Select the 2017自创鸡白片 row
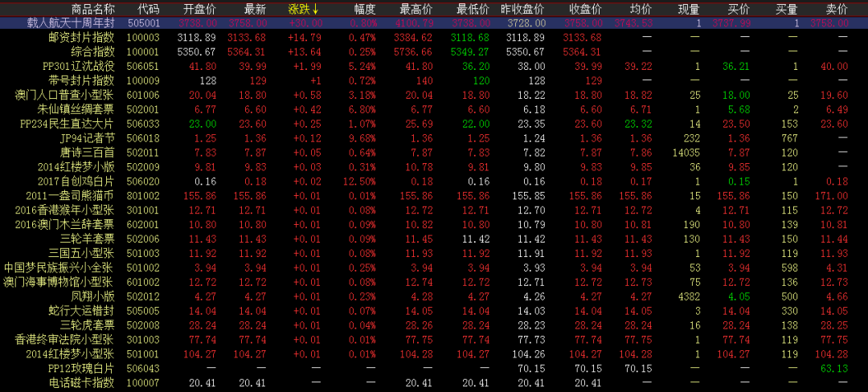 point(434,182)
